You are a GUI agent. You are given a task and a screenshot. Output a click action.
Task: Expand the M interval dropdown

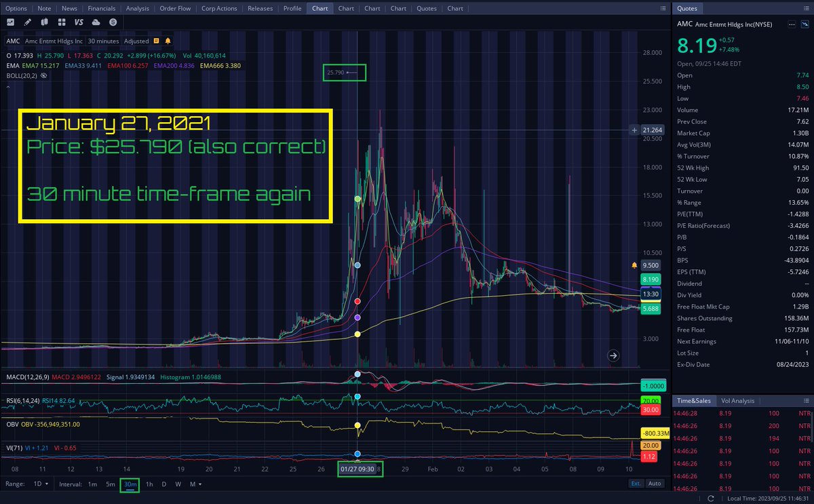coord(196,484)
